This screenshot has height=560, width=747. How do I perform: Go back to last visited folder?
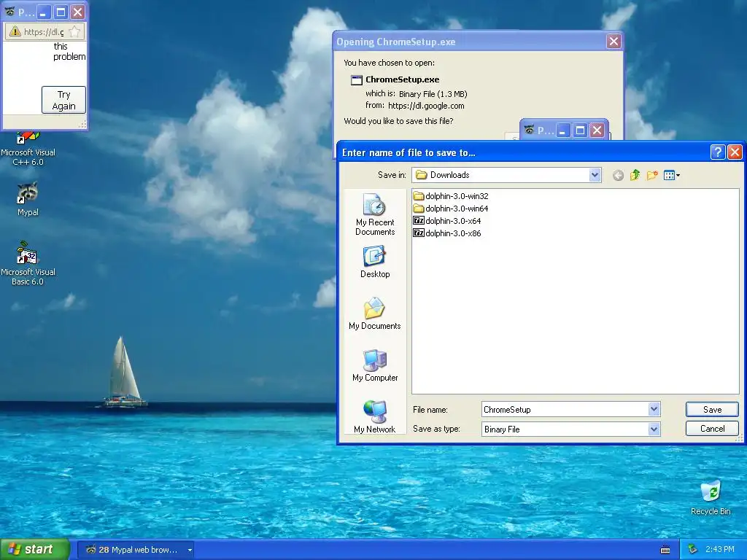618,175
